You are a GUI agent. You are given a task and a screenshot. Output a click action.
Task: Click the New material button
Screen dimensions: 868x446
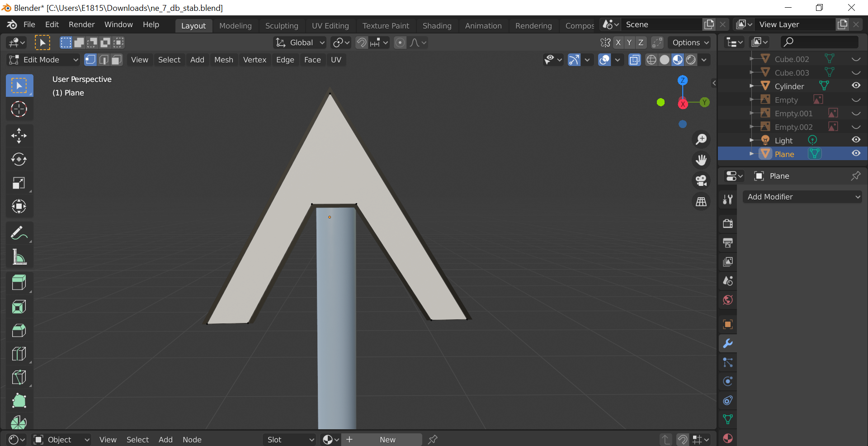coord(387,440)
